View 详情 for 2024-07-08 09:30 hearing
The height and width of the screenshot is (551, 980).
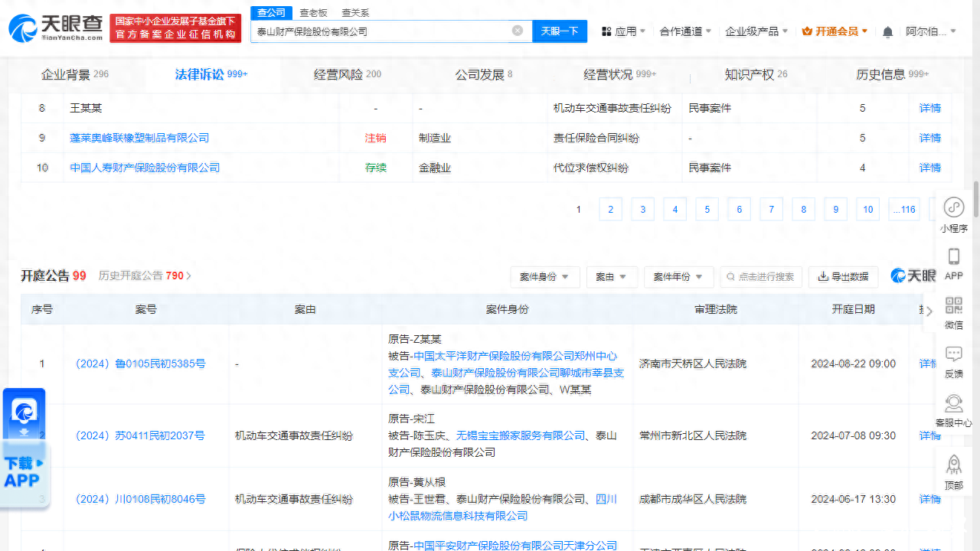pyautogui.click(x=930, y=435)
